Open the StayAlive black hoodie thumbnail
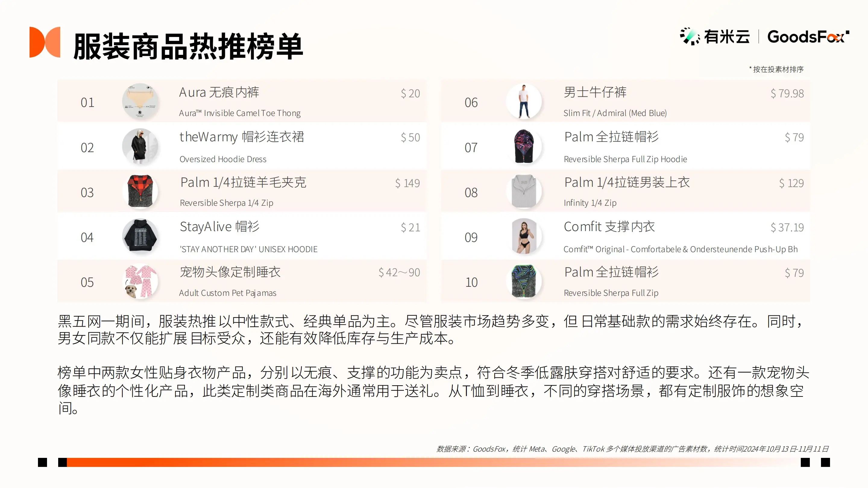The height and width of the screenshot is (488, 868). [140, 236]
